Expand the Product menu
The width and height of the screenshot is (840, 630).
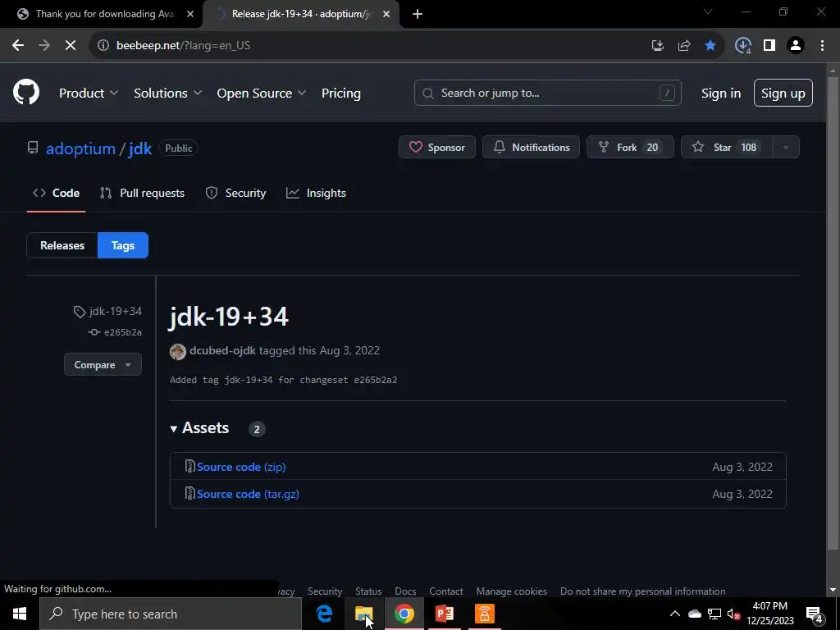[x=89, y=94]
